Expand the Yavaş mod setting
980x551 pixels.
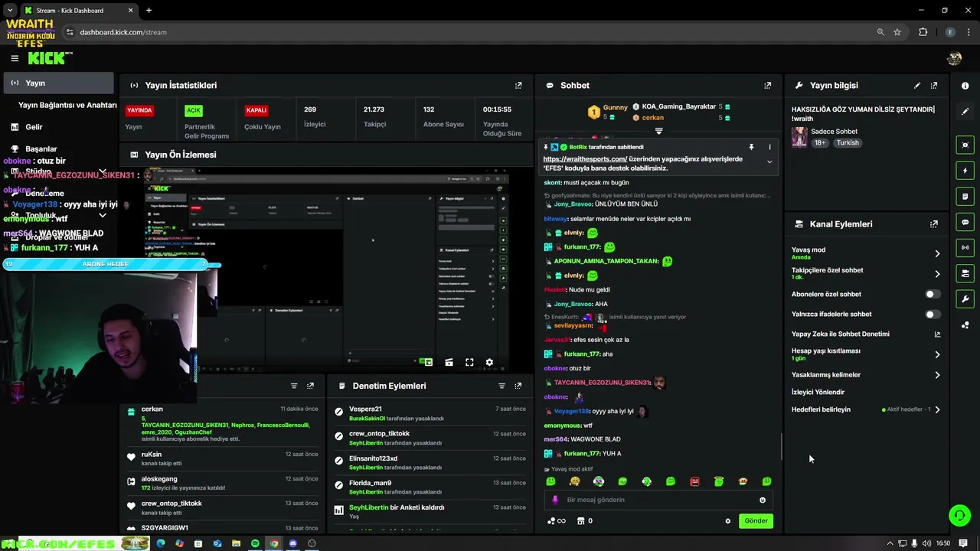click(937, 253)
